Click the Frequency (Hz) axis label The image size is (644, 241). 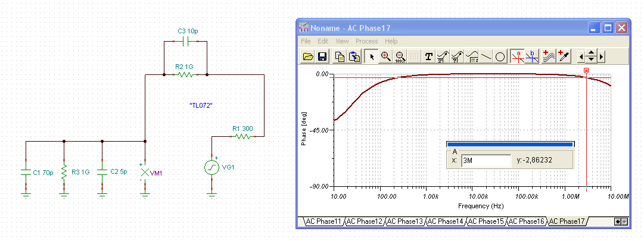click(x=481, y=206)
